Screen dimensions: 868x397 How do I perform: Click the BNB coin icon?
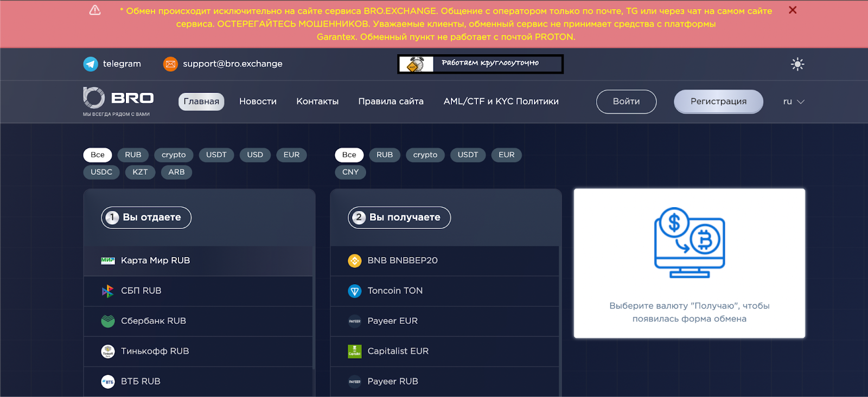point(355,261)
